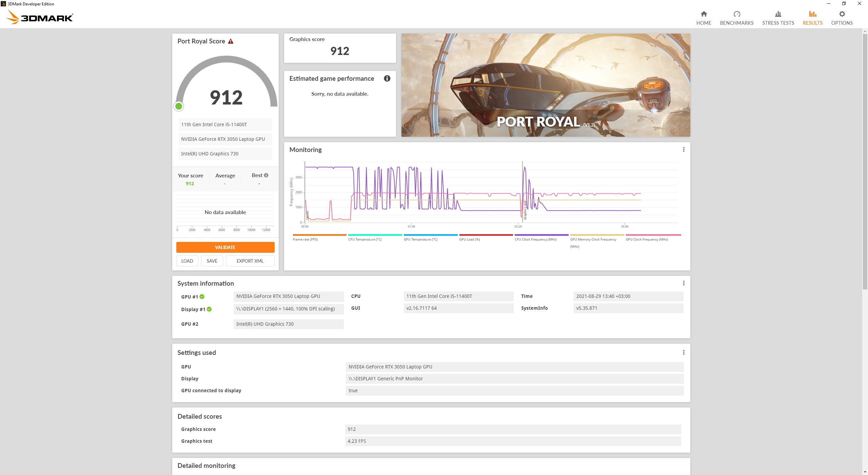
Task: Click the DISPLAY1 Generic PnP Monitor field
Action: 515,379
